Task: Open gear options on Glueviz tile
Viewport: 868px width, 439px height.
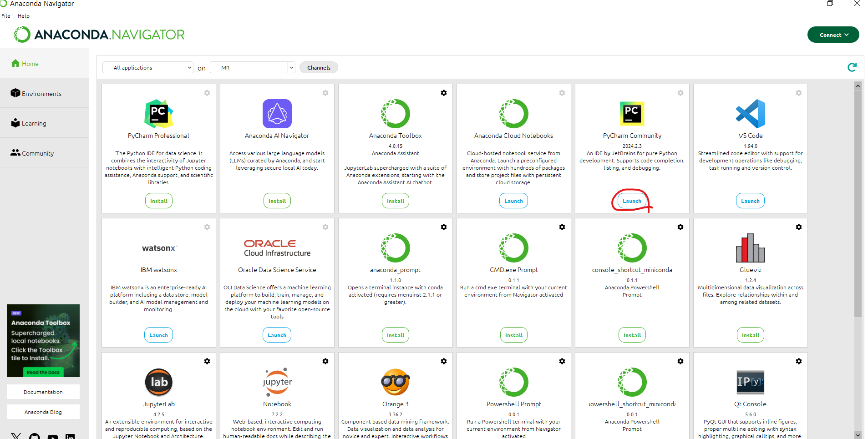Action: click(x=798, y=227)
